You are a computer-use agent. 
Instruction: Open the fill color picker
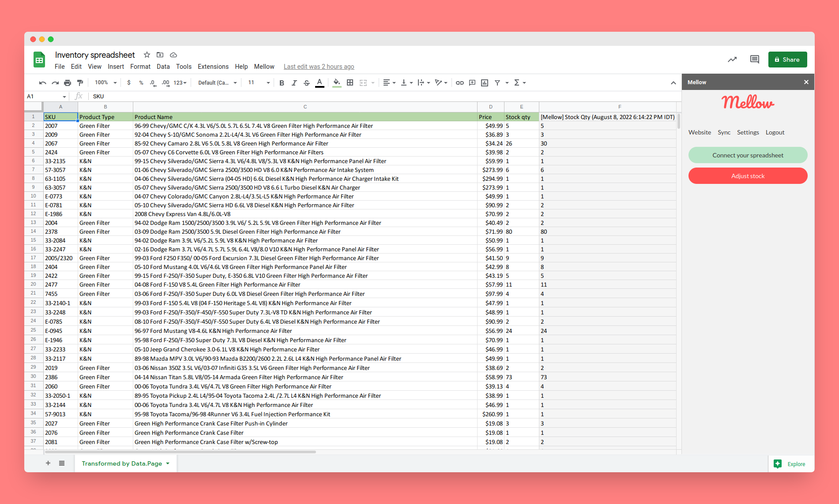pos(337,83)
